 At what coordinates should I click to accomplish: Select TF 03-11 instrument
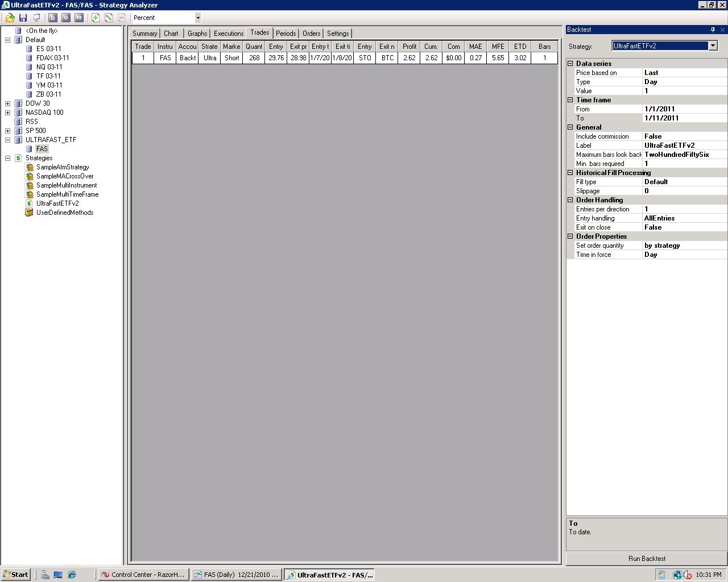tap(48, 76)
